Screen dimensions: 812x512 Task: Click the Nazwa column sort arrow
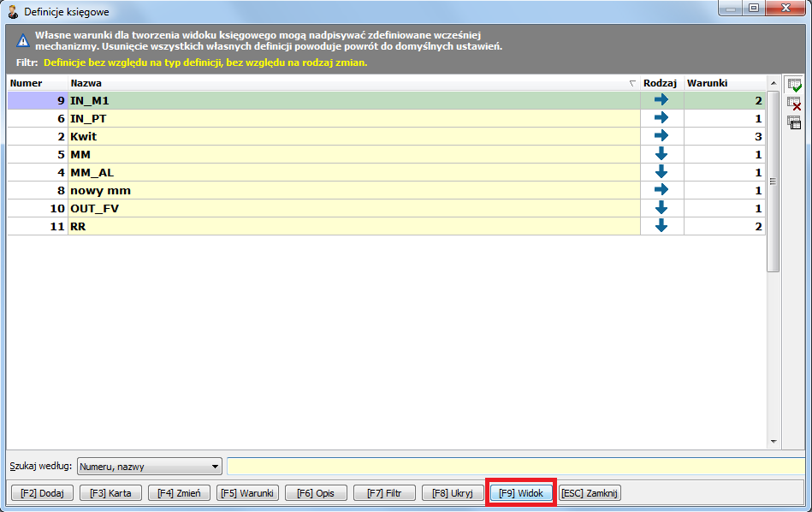click(x=632, y=83)
